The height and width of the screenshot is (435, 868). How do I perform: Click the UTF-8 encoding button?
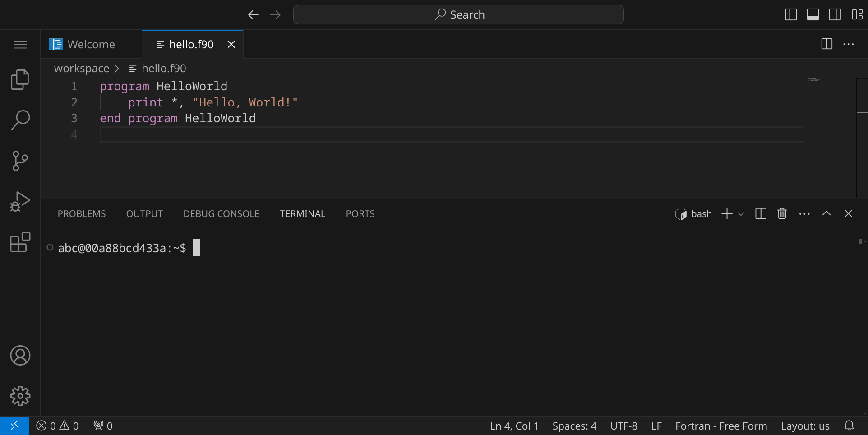(x=623, y=426)
